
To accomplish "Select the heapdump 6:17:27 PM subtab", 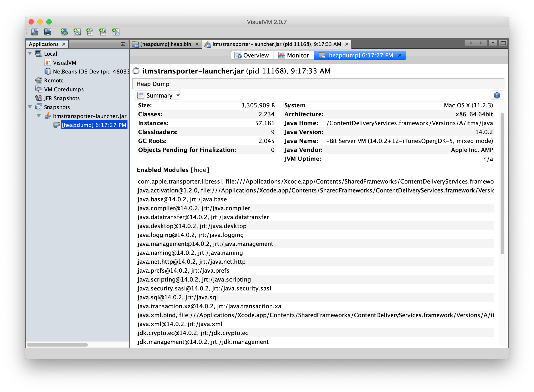I will [x=360, y=55].
